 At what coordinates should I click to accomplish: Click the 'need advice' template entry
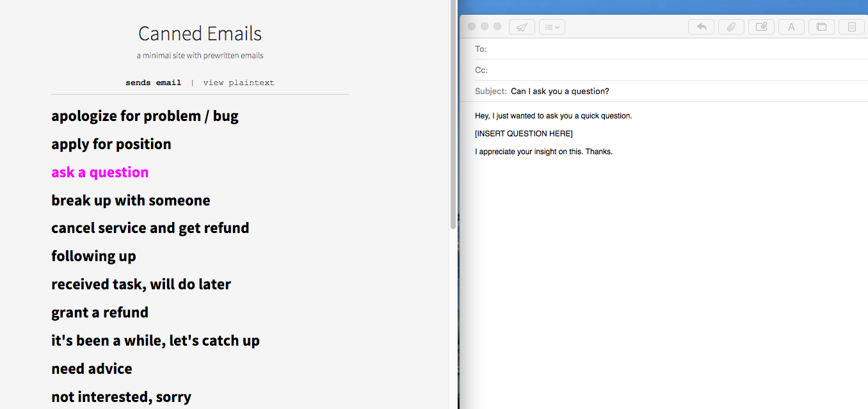point(92,368)
